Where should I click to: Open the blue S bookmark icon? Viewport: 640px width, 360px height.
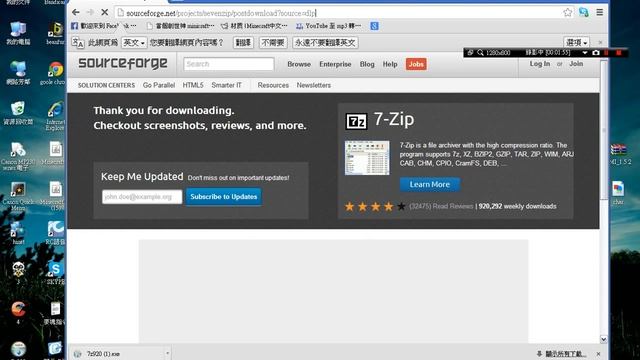pyautogui.click(x=374, y=26)
